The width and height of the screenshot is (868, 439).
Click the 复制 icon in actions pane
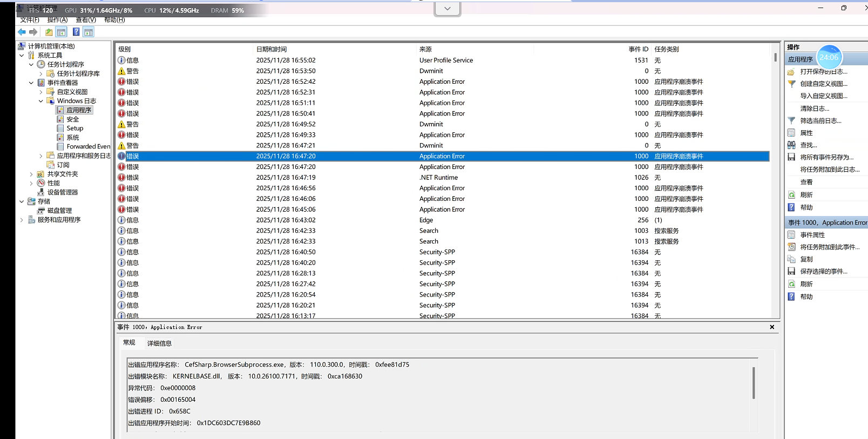tap(791, 260)
